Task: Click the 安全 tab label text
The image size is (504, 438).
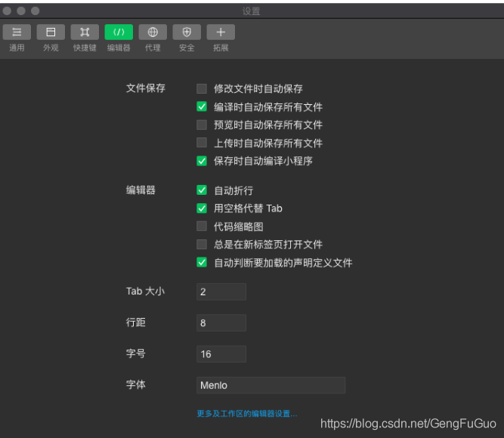Action: click(187, 48)
